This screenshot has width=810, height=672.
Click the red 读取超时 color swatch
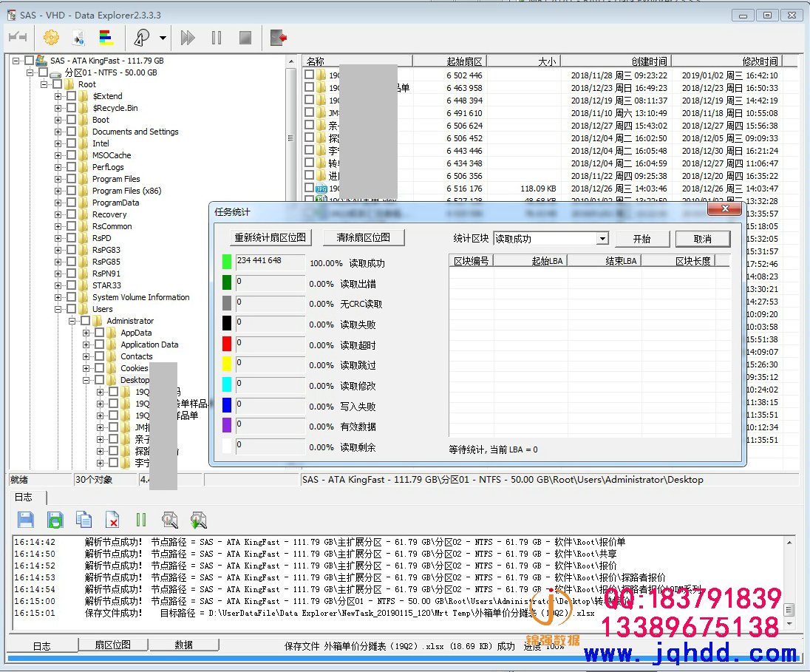pos(227,344)
